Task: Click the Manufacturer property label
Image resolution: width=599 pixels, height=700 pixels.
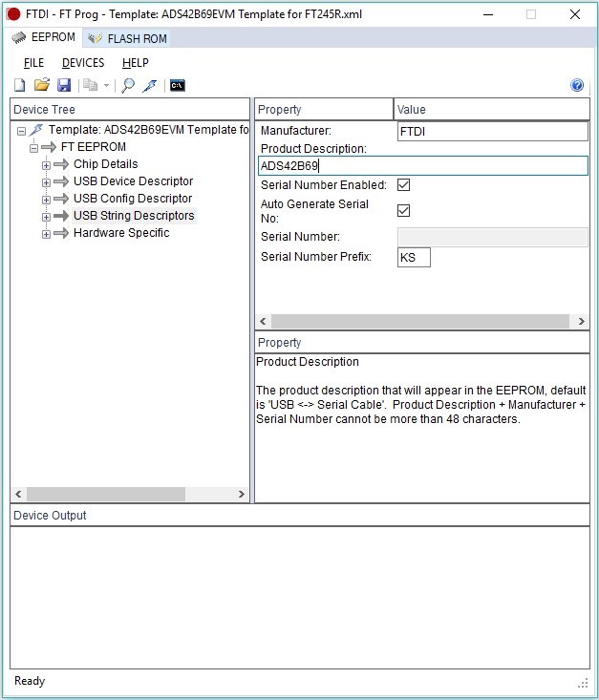Action: pos(296,131)
